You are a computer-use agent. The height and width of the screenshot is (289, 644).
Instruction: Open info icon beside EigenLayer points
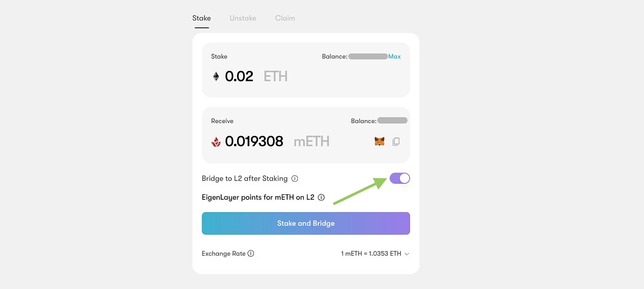[321, 197]
